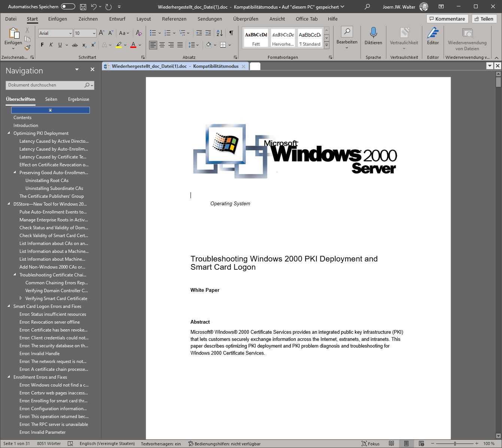
Task: Center align the paragraph text
Action: point(162,45)
